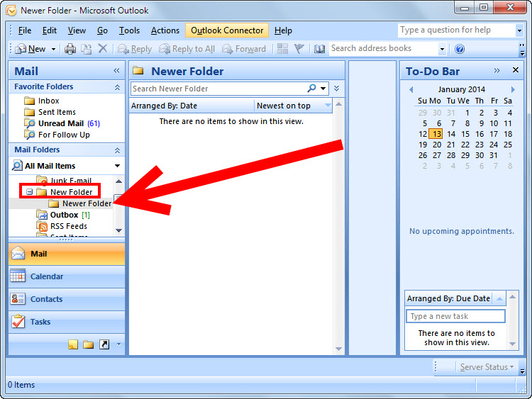Image resolution: width=532 pixels, height=399 pixels.
Task: Switch to the Contacts navigation button
Action: click(67, 299)
